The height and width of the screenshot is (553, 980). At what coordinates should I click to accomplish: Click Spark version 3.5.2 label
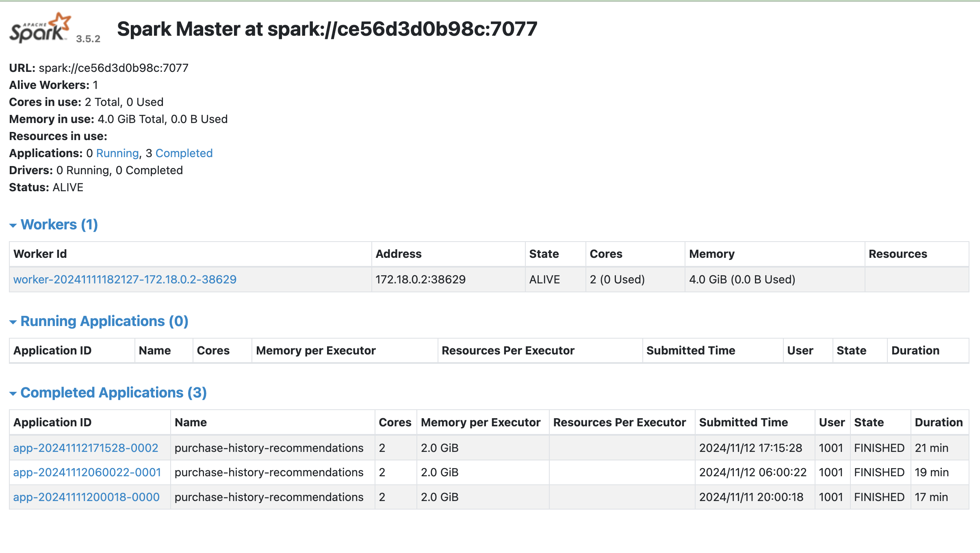coord(88,39)
